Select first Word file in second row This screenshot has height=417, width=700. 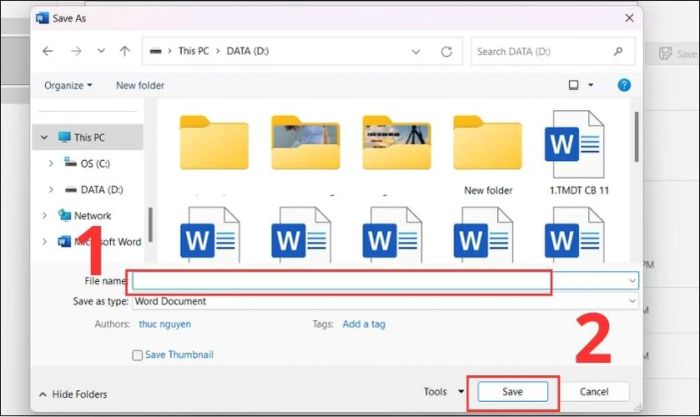(210, 234)
